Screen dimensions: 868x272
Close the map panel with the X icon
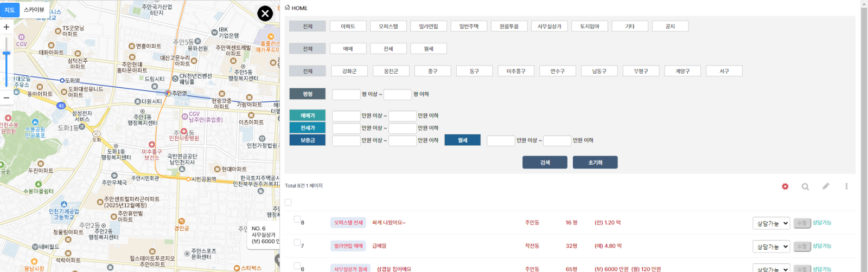265,14
